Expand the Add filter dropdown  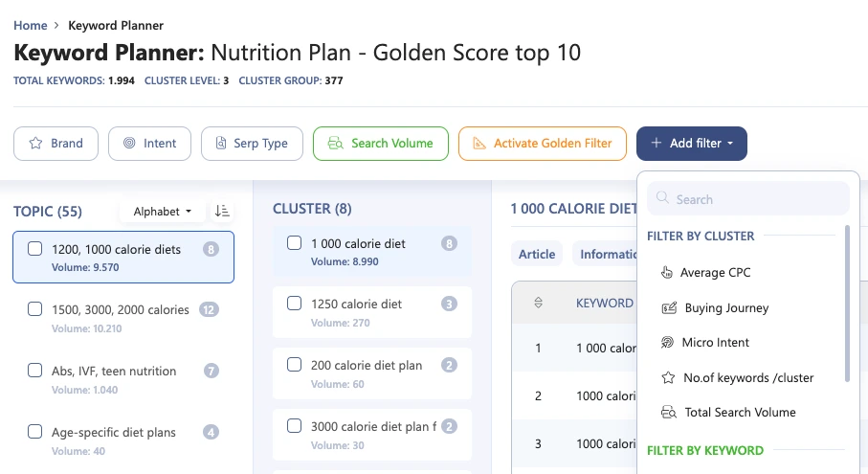(x=691, y=144)
